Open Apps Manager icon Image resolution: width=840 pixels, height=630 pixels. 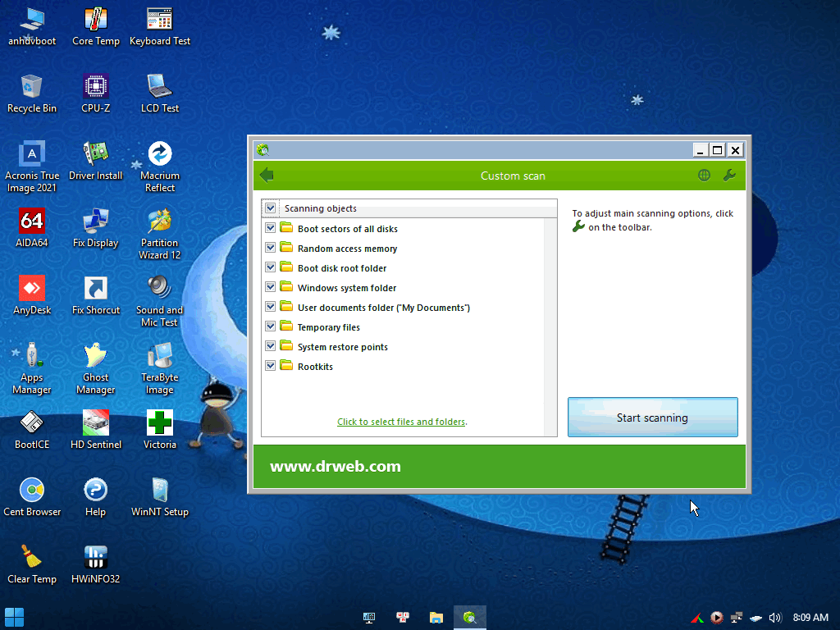tap(32, 368)
